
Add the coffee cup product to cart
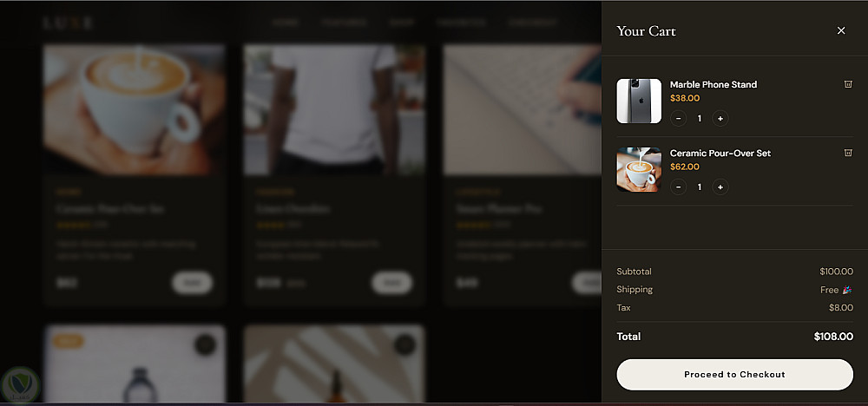[192, 283]
